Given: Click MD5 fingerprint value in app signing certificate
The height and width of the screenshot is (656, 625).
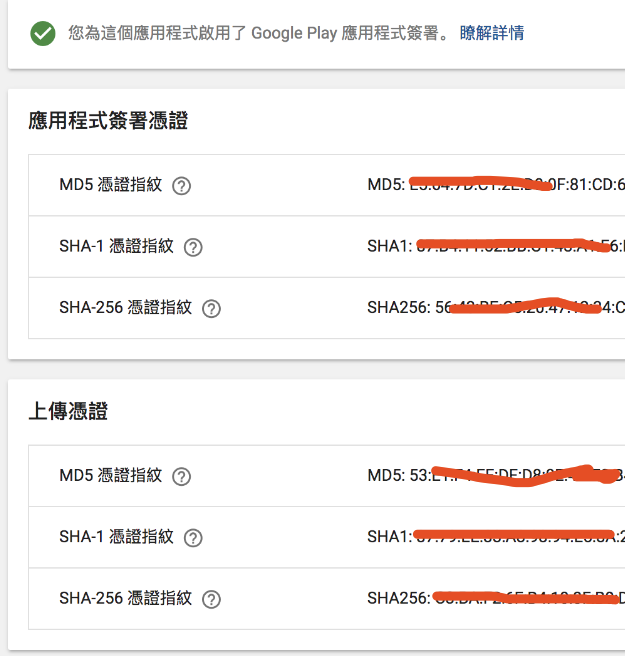Looking at the screenshot, I should [496, 184].
